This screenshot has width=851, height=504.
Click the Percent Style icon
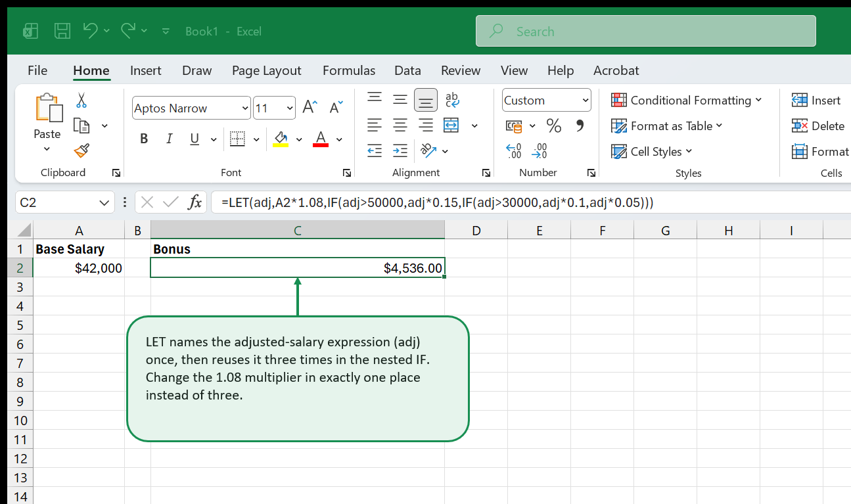point(554,126)
